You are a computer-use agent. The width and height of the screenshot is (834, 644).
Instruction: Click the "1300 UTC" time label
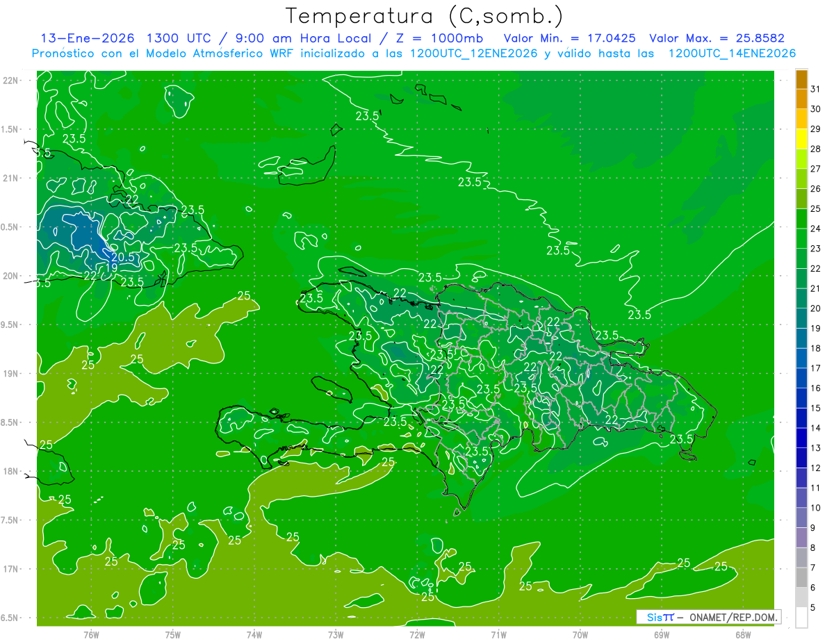click(177, 38)
